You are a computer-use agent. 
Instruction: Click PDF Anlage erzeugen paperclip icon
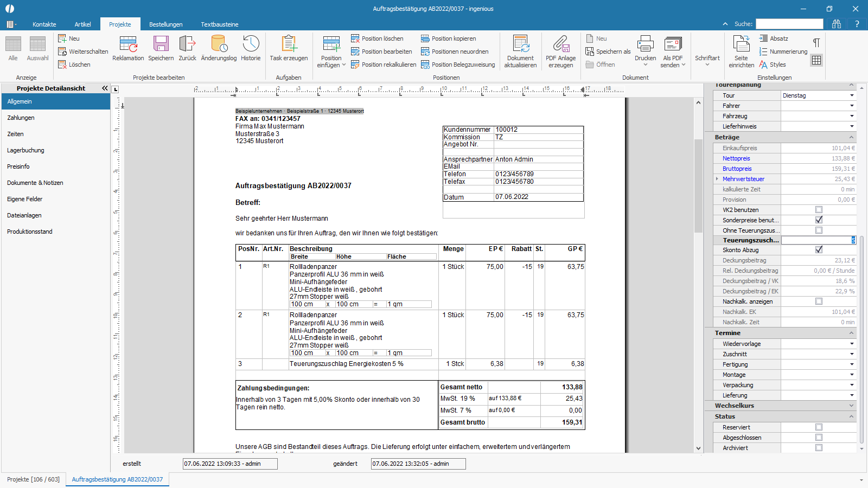pos(560,44)
